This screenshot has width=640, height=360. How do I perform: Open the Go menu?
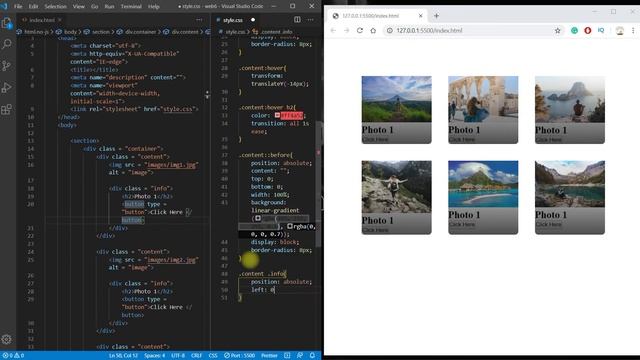pos(95,6)
